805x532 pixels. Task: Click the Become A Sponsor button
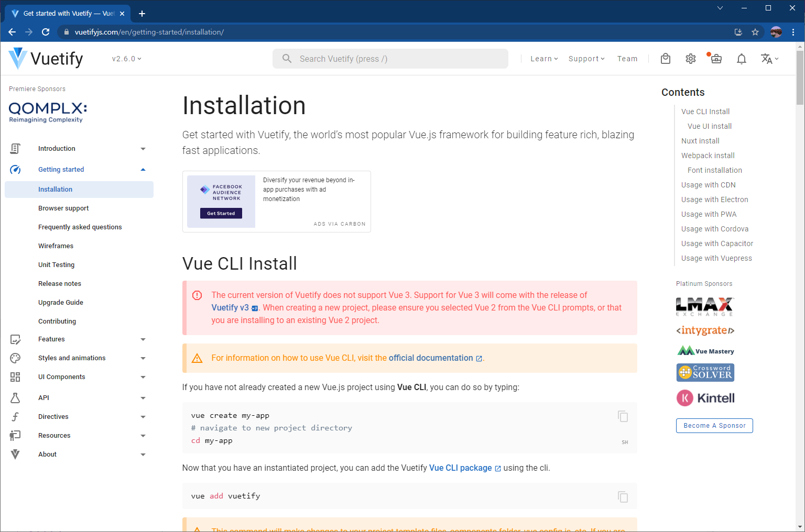714,426
